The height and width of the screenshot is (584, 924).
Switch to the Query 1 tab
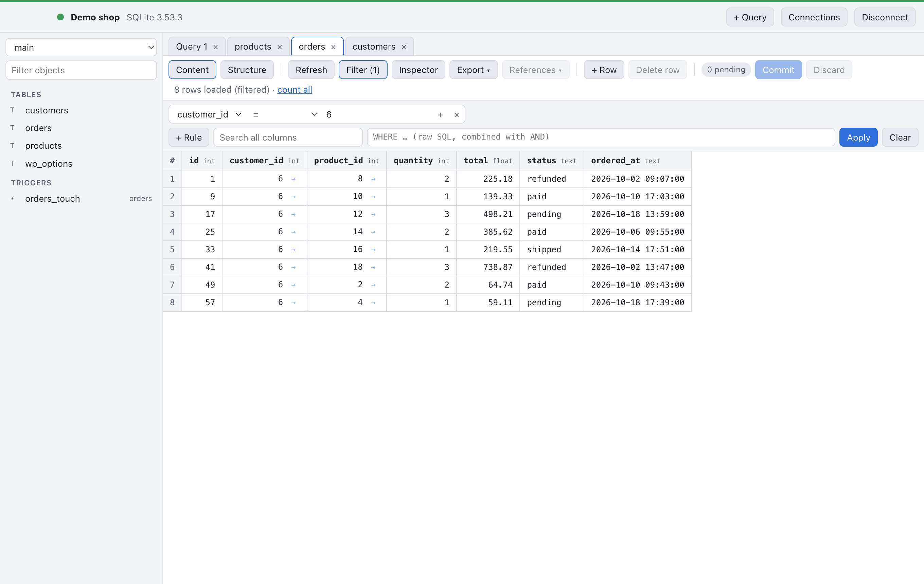pyautogui.click(x=192, y=47)
